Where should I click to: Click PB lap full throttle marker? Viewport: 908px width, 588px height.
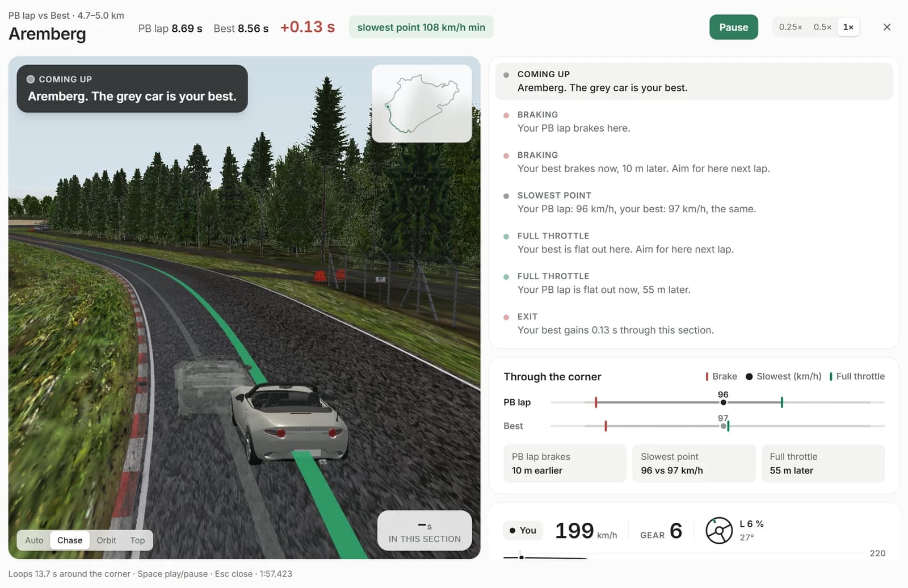[781, 402]
